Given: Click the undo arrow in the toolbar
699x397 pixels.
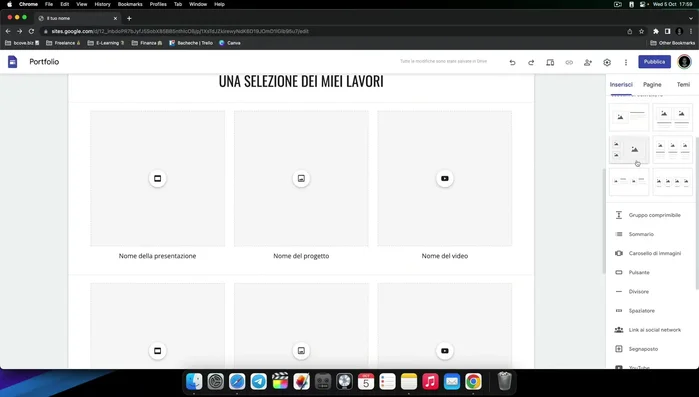Looking at the screenshot, I should coord(512,62).
